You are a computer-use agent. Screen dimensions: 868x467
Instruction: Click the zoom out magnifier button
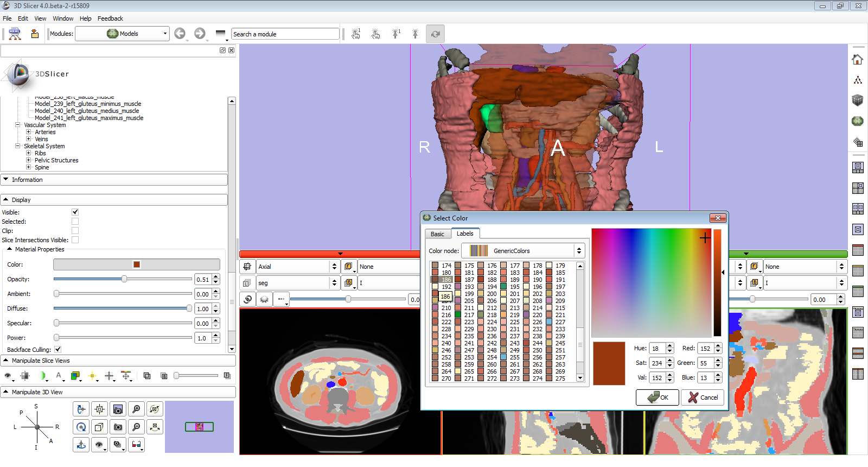(136, 427)
